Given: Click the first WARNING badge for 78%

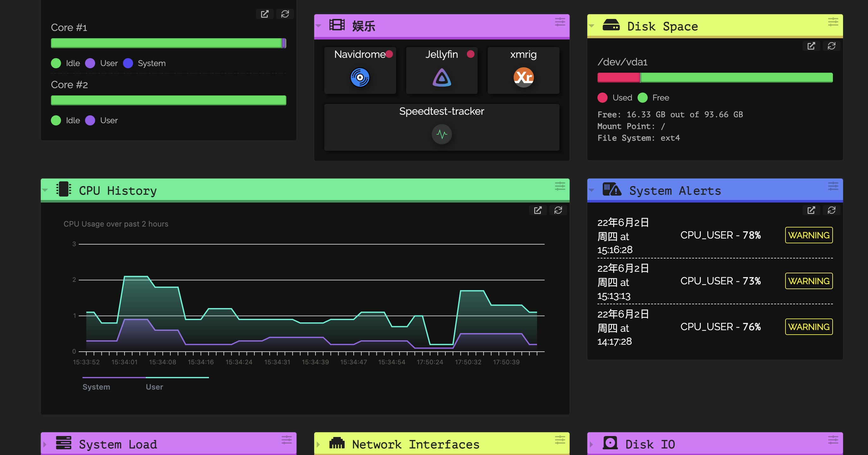Looking at the screenshot, I should (x=808, y=235).
